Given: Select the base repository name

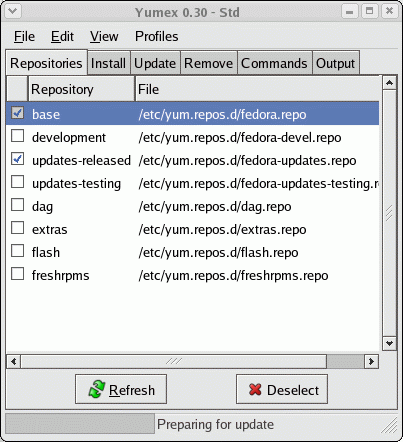Looking at the screenshot, I should click(x=46, y=114).
